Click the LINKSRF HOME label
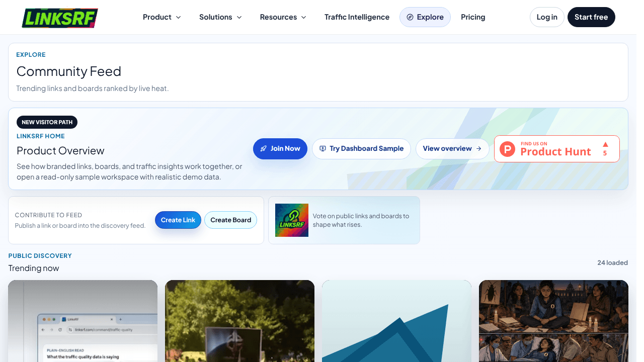 pyautogui.click(x=41, y=136)
